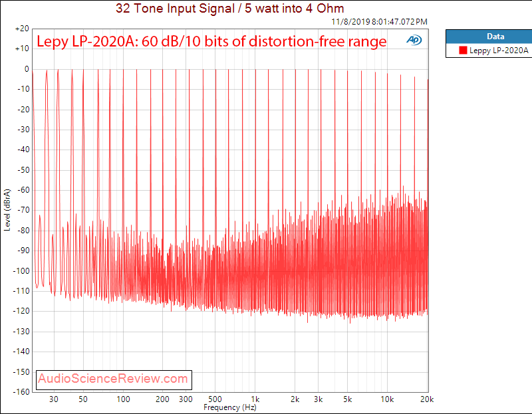
Task: Click the -40 level axis label
Action: point(24,150)
